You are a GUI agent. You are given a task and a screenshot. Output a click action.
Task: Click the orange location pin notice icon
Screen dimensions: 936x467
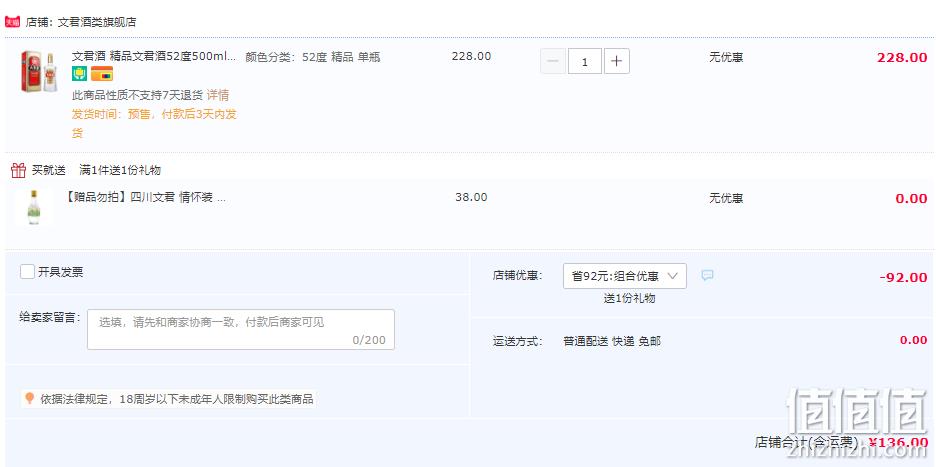point(29,398)
